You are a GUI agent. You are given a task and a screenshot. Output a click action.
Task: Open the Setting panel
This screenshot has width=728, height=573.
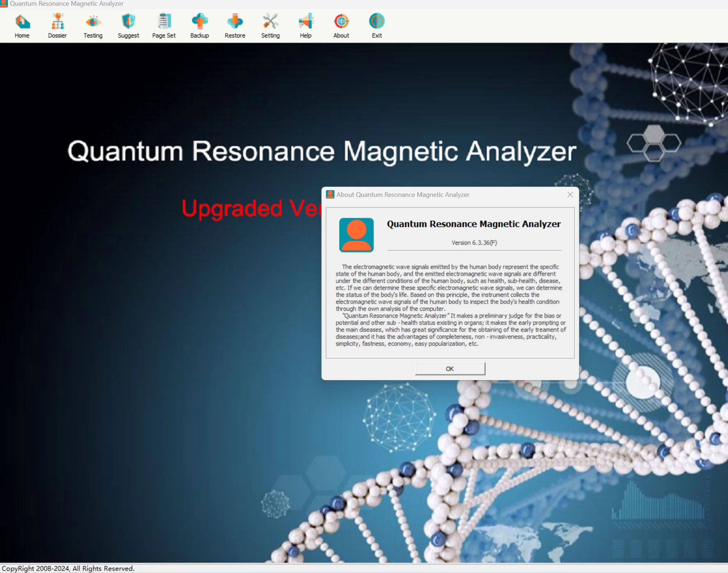pos(270,25)
